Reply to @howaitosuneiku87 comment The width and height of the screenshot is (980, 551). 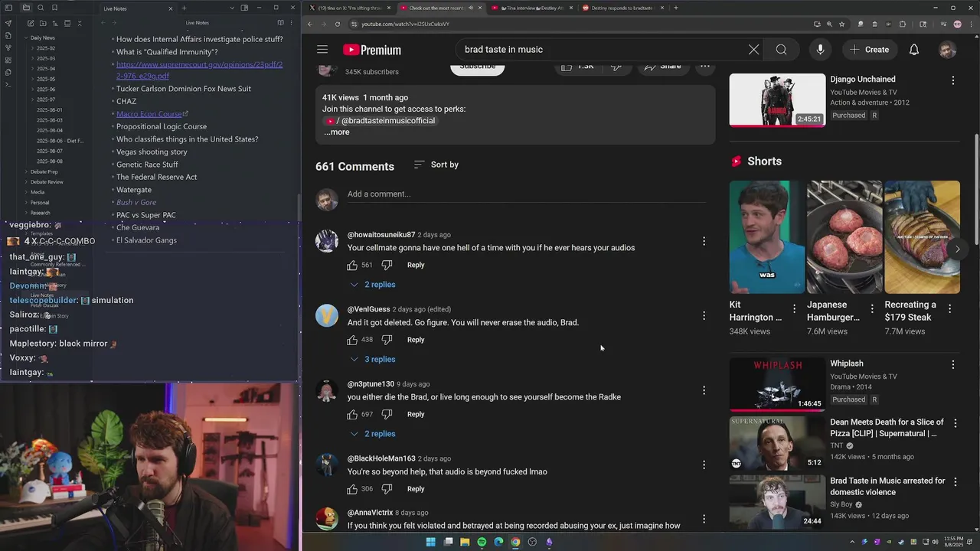[x=416, y=265]
